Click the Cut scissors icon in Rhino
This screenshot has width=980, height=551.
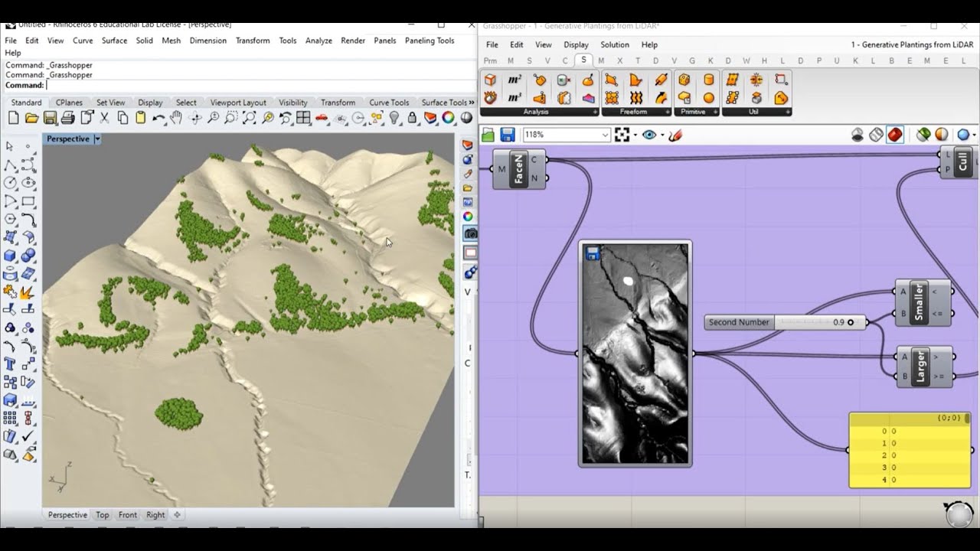[x=104, y=118]
